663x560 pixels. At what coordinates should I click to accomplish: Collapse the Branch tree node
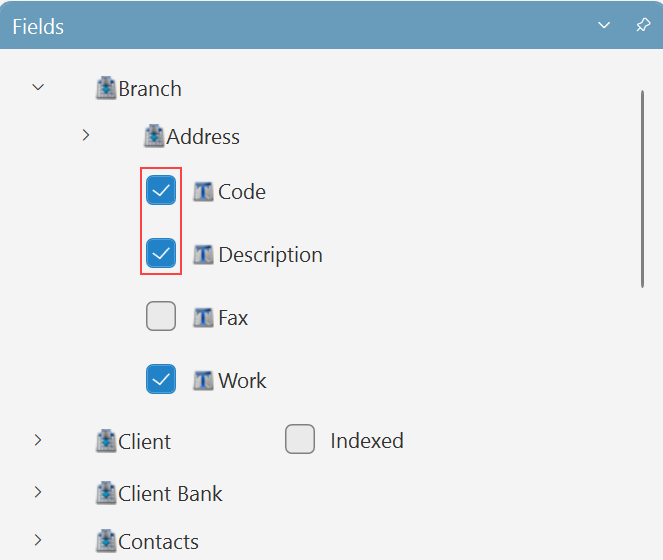click(x=38, y=88)
